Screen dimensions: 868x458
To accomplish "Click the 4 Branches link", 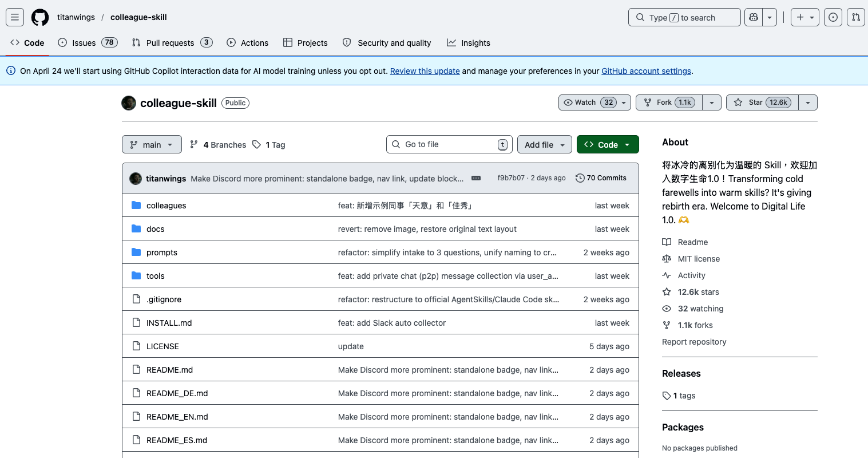I will (218, 145).
